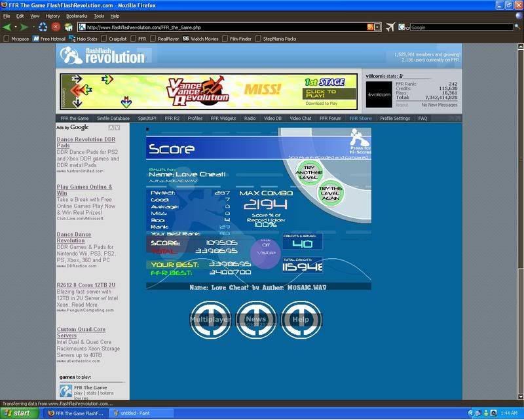Switch to untitled - Paint taskbar item
Viewport: 524px width, 420px height.
click(x=142, y=413)
